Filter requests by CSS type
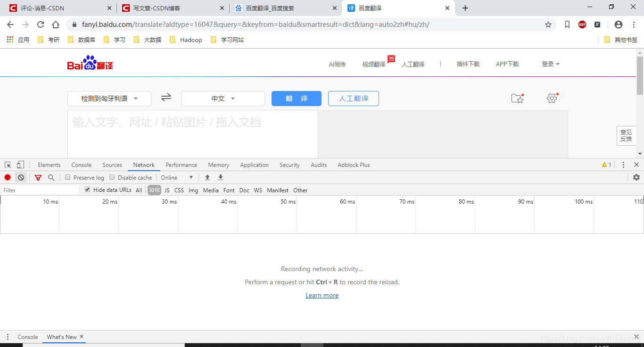Image resolution: width=644 pixels, height=347 pixels. click(x=179, y=190)
